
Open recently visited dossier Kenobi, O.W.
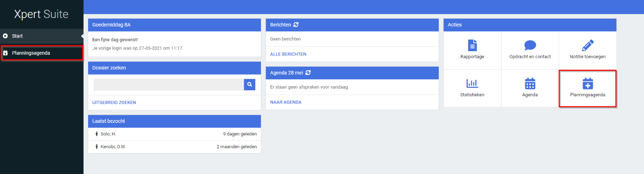[113, 147]
